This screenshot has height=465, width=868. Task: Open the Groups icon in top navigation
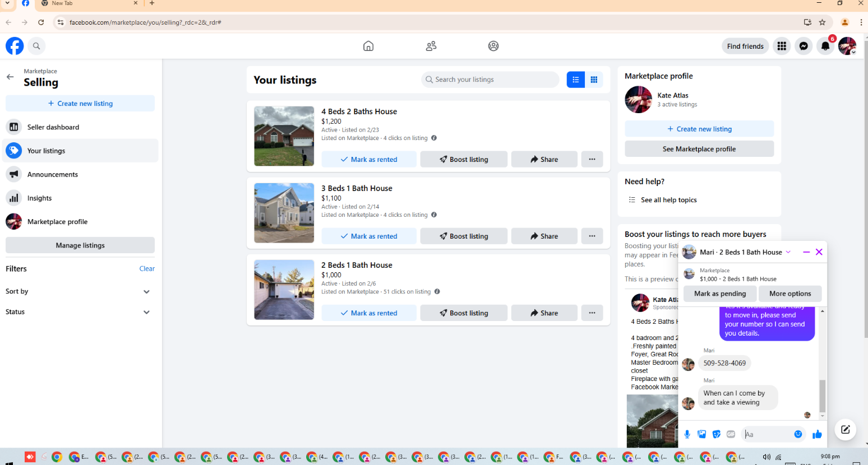[x=493, y=46]
